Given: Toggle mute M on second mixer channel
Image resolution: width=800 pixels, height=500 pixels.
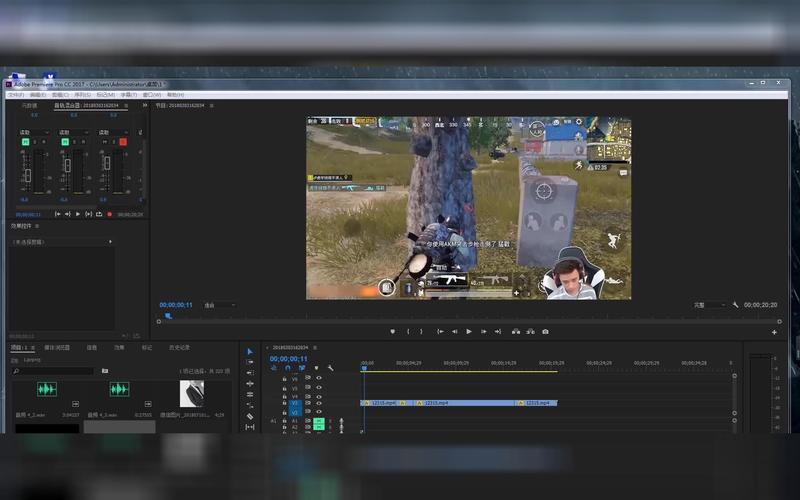Looking at the screenshot, I should (x=65, y=142).
